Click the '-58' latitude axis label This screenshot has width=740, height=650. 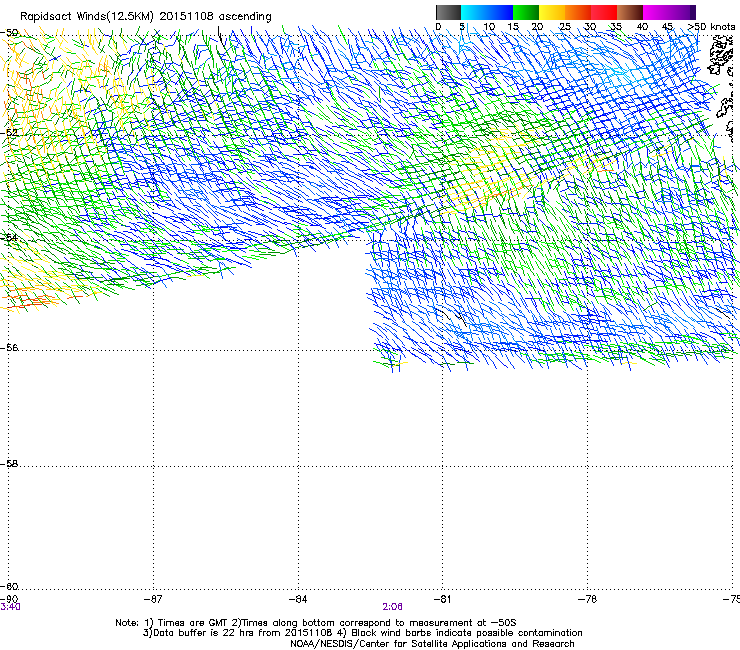pos(9,464)
